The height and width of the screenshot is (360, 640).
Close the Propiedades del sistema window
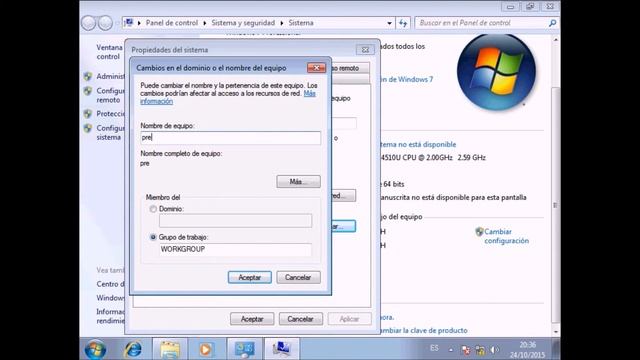click(365, 50)
